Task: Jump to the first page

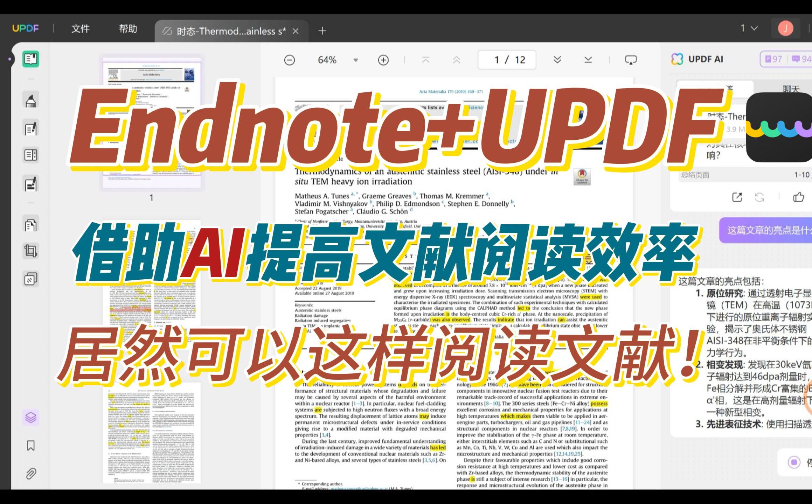Action: point(425,60)
